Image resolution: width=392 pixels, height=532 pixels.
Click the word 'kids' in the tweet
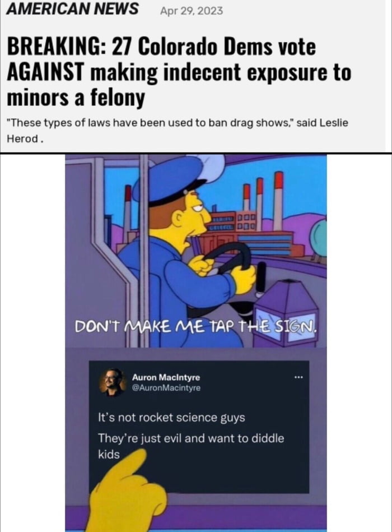(x=109, y=454)
